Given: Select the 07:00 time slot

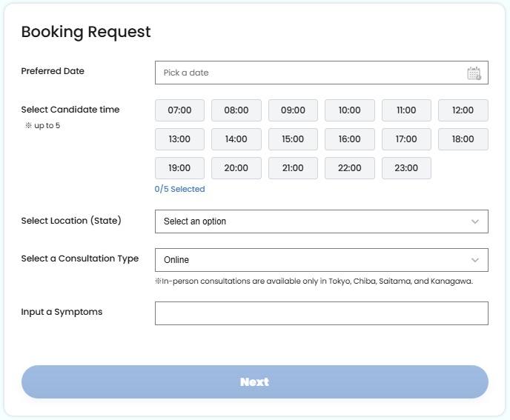Looking at the screenshot, I should point(179,110).
